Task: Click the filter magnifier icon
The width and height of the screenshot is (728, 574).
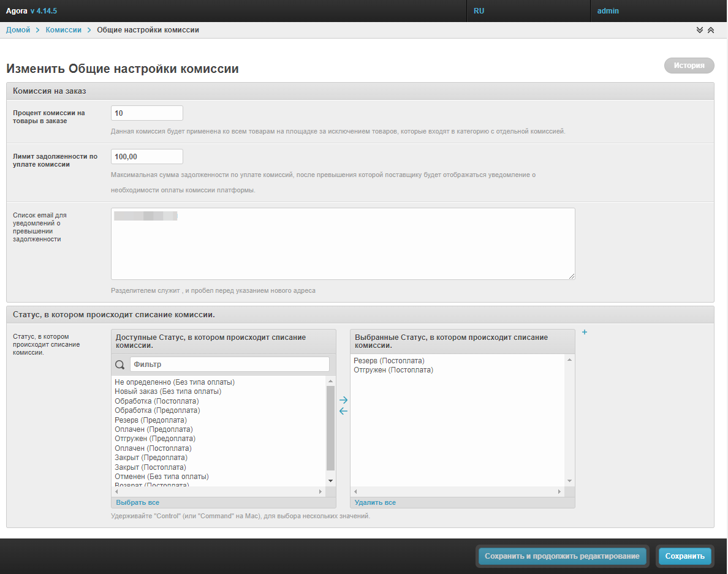Action: [x=120, y=364]
